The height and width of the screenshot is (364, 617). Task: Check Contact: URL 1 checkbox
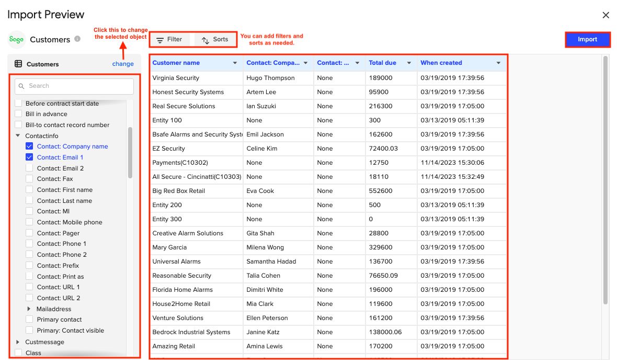click(29, 287)
